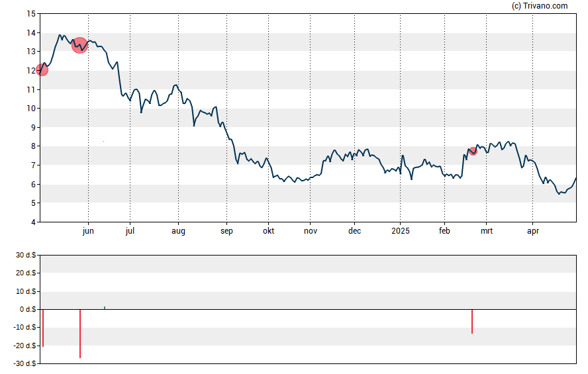This screenshot has width=588, height=374.
Task: Click the longest red bar near -27
Action: pyautogui.click(x=80, y=334)
